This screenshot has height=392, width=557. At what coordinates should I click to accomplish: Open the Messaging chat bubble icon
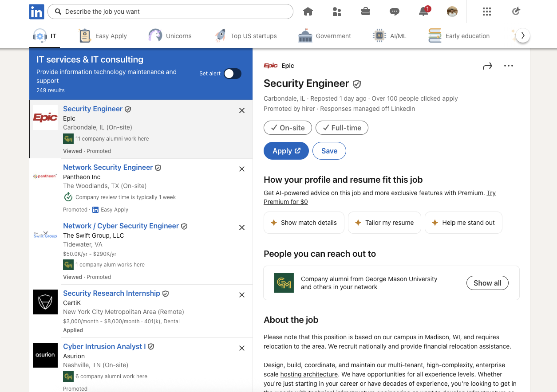395,12
